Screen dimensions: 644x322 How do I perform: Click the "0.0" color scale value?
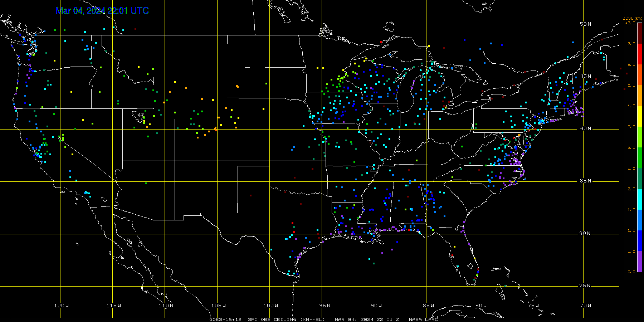[631, 272]
